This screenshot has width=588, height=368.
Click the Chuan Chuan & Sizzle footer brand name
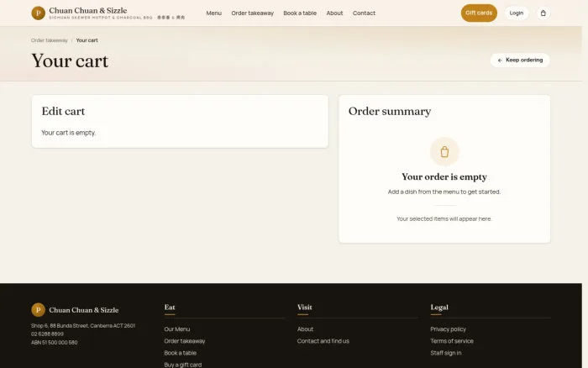(x=84, y=310)
